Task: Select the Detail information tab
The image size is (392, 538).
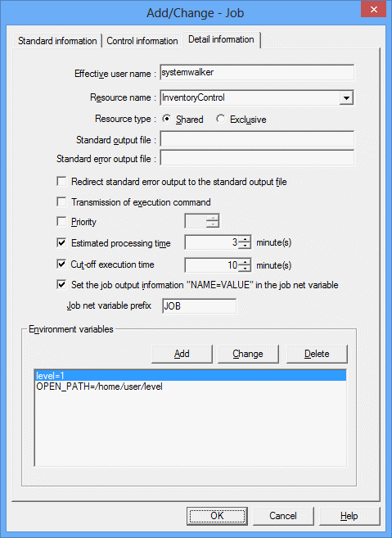Action: tap(221, 39)
